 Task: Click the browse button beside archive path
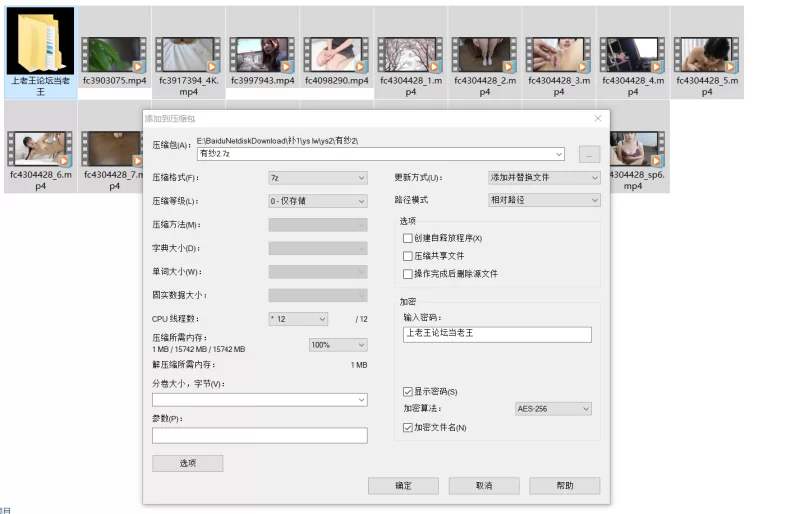pos(589,154)
